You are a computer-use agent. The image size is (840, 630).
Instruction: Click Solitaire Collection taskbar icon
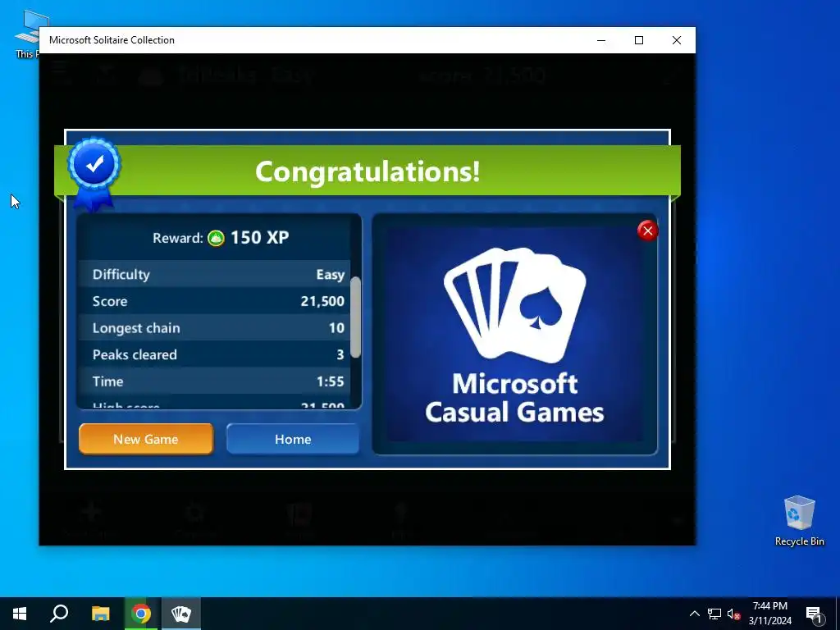181,614
